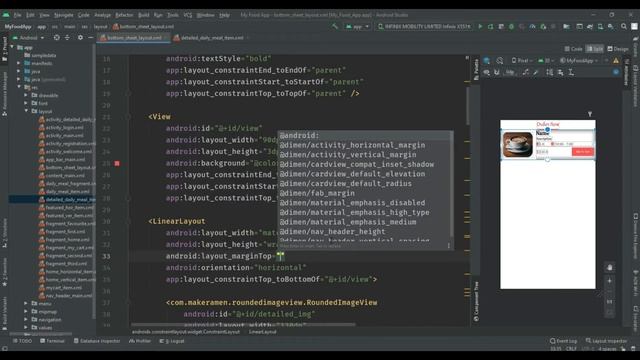Open the TODO tool window

pyautogui.click(x=22, y=341)
